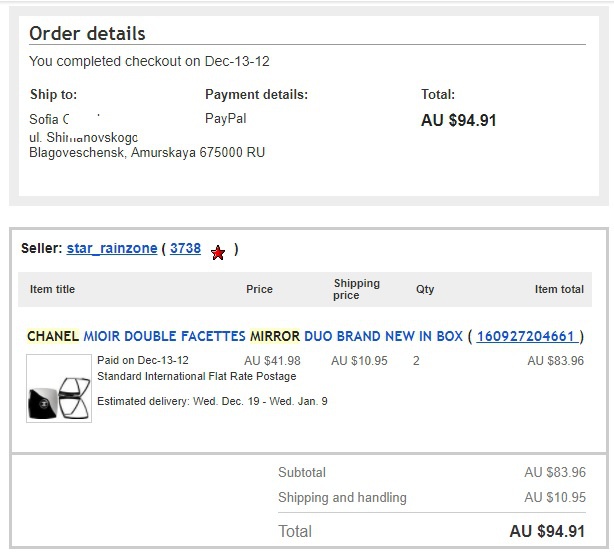Open item number 160927204661 link
This screenshot has height=552, width=614.
[526, 336]
